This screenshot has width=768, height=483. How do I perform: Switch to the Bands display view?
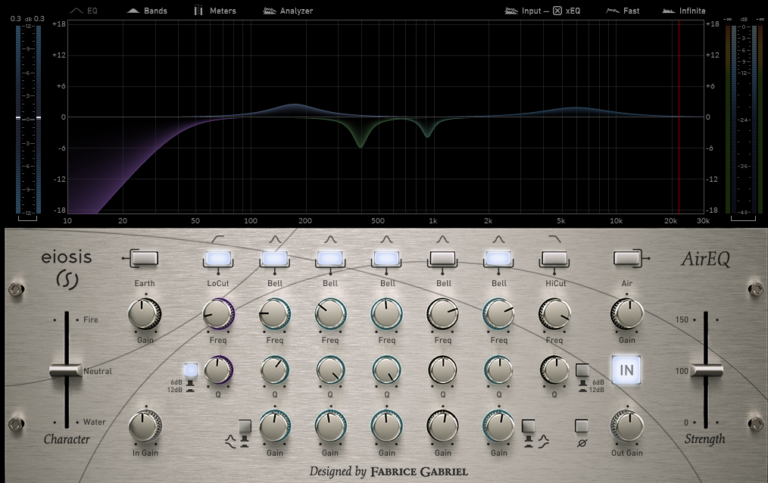coord(147,10)
